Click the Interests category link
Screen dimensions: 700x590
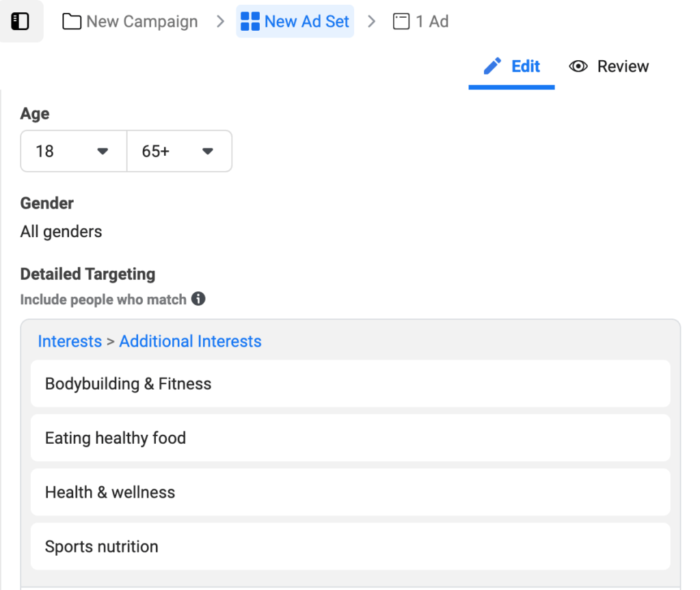pyautogui.click(x=70, y=341)
